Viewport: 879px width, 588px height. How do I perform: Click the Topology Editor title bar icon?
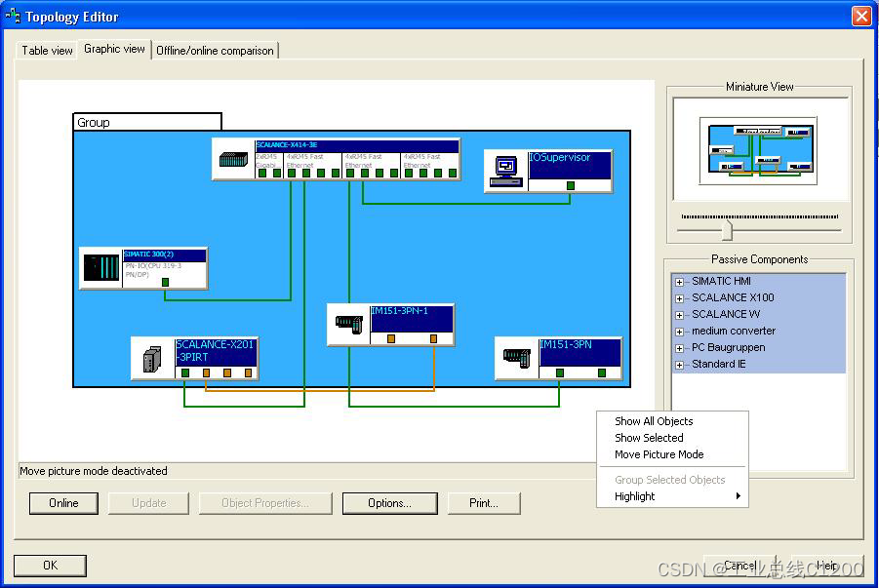tap(13, 16)
